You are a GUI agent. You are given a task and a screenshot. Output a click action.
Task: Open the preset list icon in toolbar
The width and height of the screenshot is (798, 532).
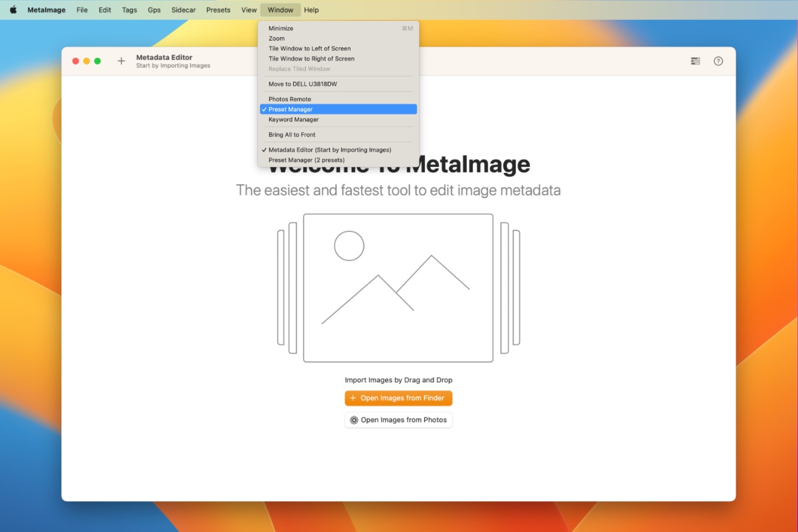point(695,61)
